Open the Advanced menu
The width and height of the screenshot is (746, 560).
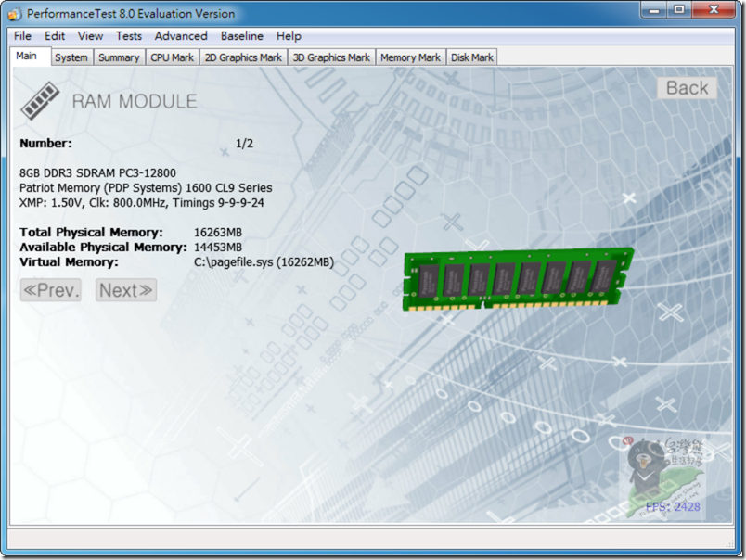(x=181, y=36)
